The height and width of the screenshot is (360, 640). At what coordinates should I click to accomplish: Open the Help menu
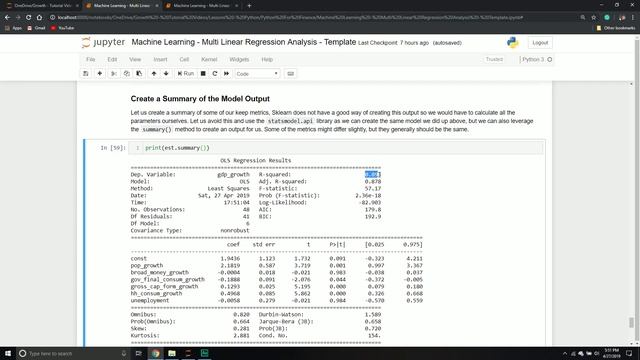point(267,60)
